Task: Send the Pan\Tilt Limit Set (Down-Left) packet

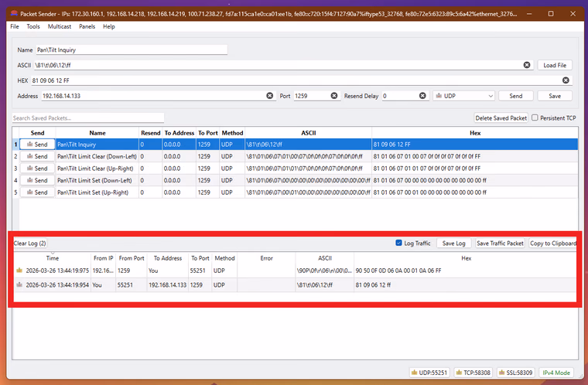Action: point(37,180)
